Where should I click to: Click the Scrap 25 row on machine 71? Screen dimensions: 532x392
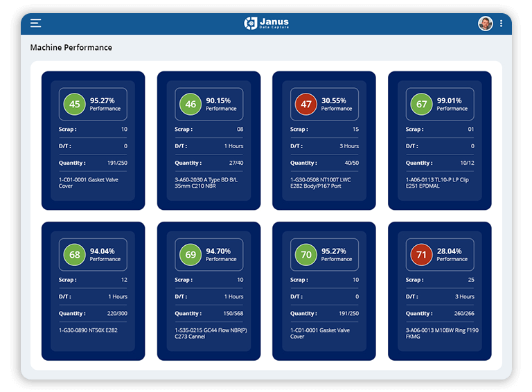439,280
